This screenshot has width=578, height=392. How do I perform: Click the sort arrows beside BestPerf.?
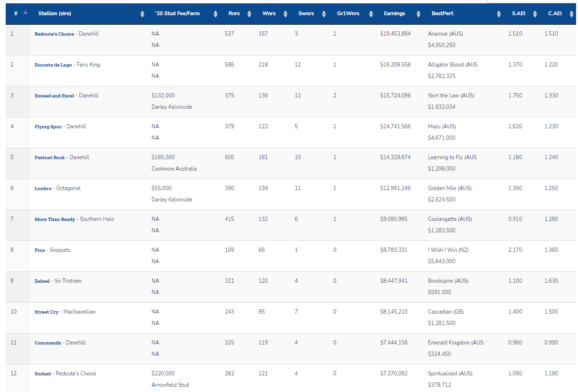499,14
